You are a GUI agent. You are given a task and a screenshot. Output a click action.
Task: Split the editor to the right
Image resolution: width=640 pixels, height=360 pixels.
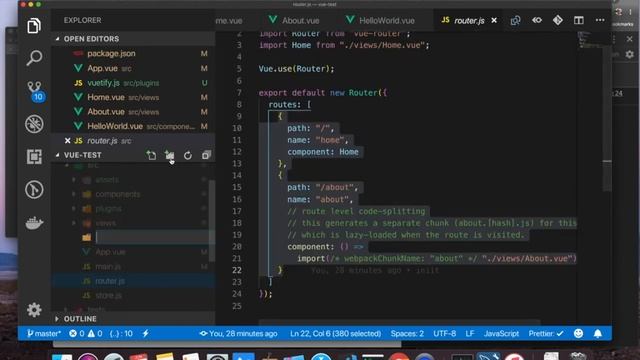[579, 20]
